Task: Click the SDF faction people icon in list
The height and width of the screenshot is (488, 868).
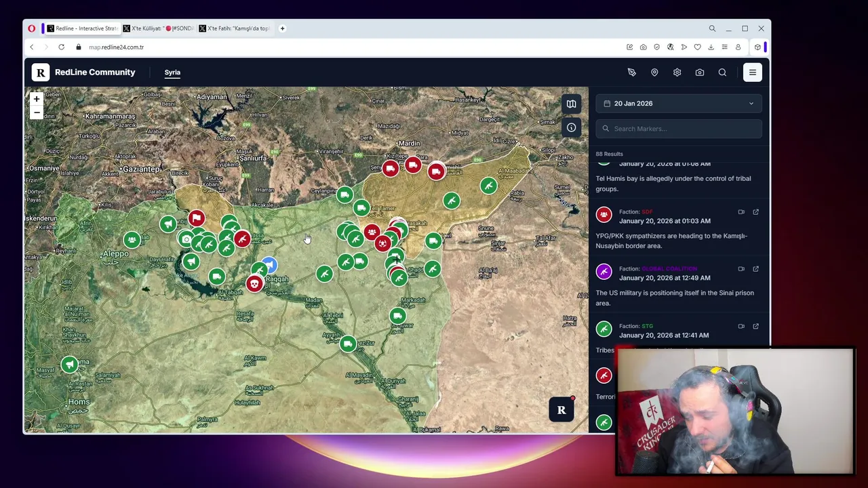Action: click(x=604, y=215)
